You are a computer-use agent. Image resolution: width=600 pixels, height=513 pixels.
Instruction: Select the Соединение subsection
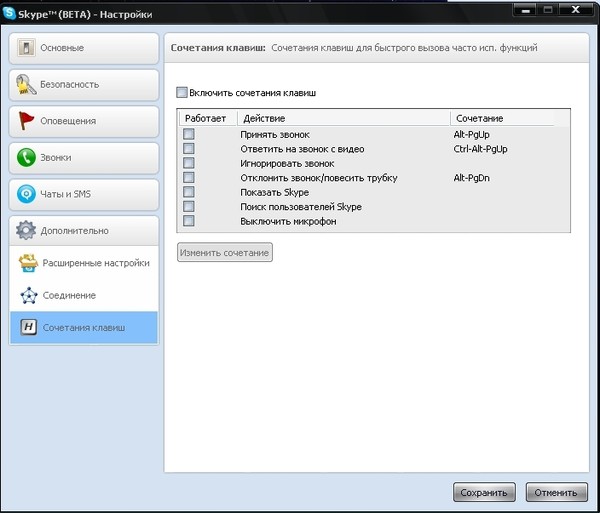tap(84, 295)
